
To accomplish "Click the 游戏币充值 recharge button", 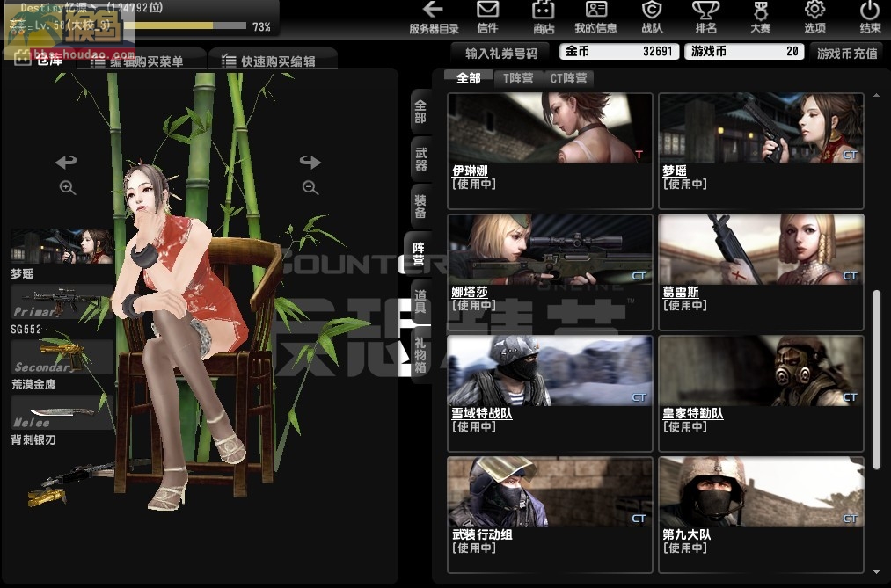I will 847,54.
